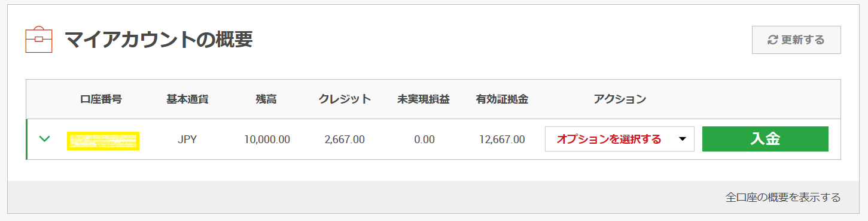The image size is (868, 221).
Task: Click the 10,000.00 balance value
Action: [267, 140]
